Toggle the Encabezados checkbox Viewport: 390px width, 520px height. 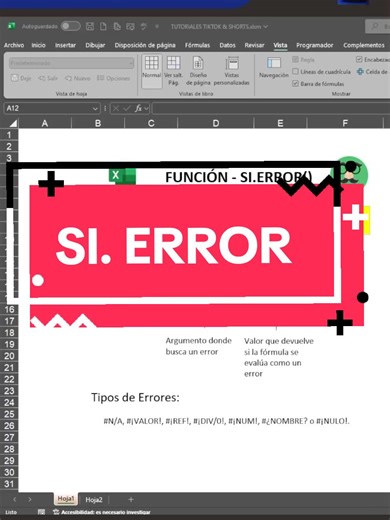tap(359, 60)
